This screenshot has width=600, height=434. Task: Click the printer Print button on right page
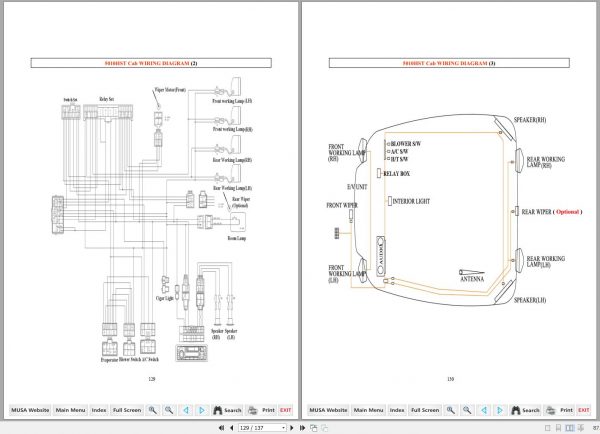click(x=559, y=410)
